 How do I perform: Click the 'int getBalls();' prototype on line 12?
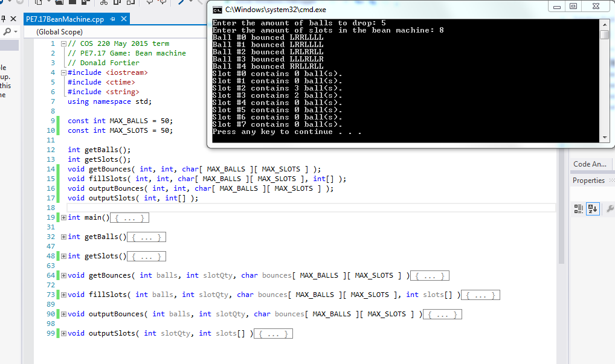pos(99,150)
